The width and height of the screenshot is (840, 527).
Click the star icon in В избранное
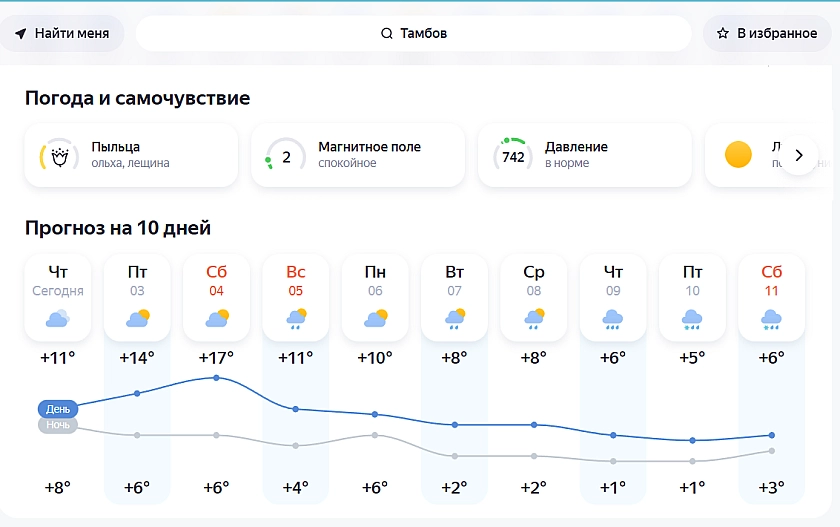pyautogui.click(x=723, y=34)
